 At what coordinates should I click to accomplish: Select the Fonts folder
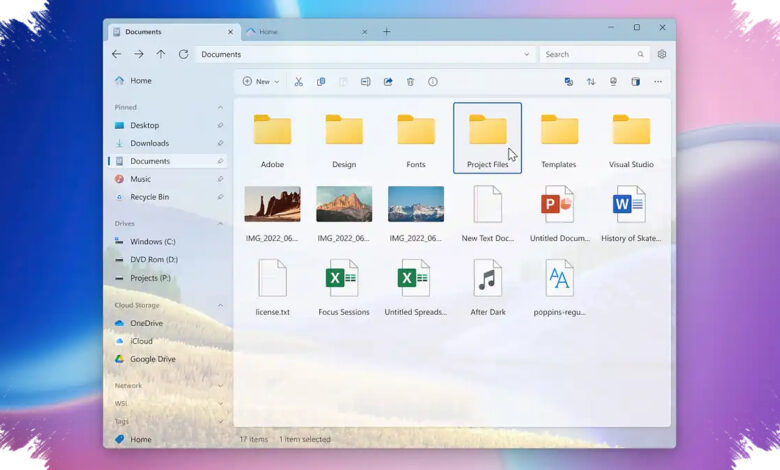(x=416, y=138)
